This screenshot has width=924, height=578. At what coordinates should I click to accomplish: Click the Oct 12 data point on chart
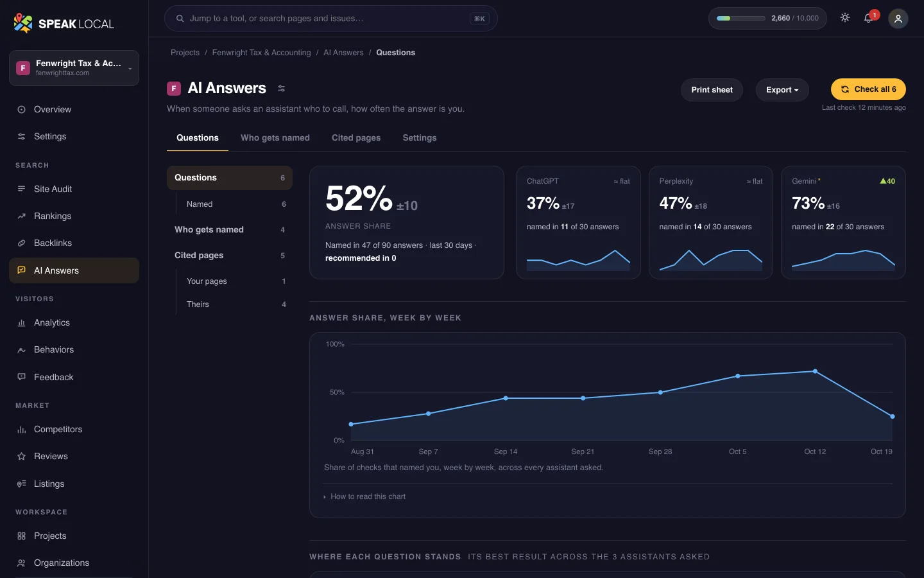(816, 371)
